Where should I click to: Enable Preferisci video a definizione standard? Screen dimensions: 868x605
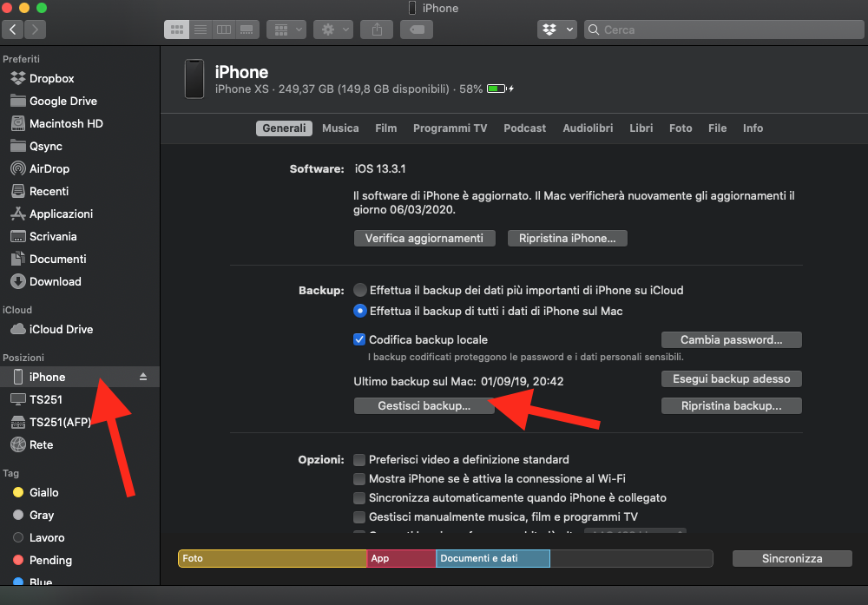point(359,459)
